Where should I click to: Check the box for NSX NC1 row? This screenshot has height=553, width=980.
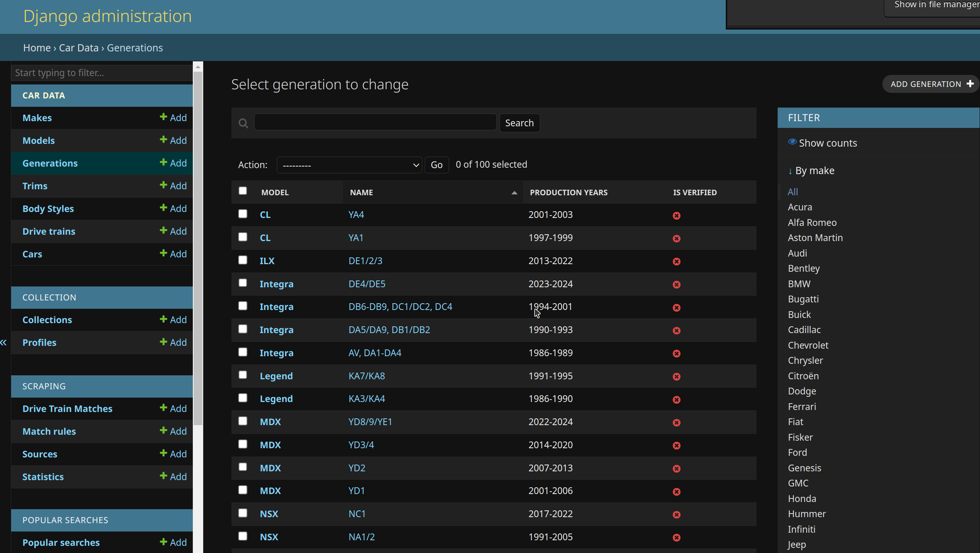[243, 513]
